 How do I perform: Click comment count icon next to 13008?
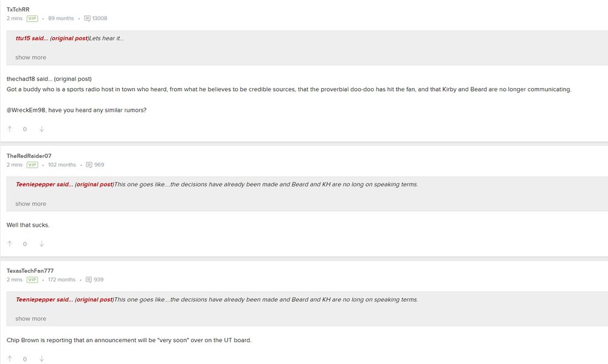pos(87,19)
